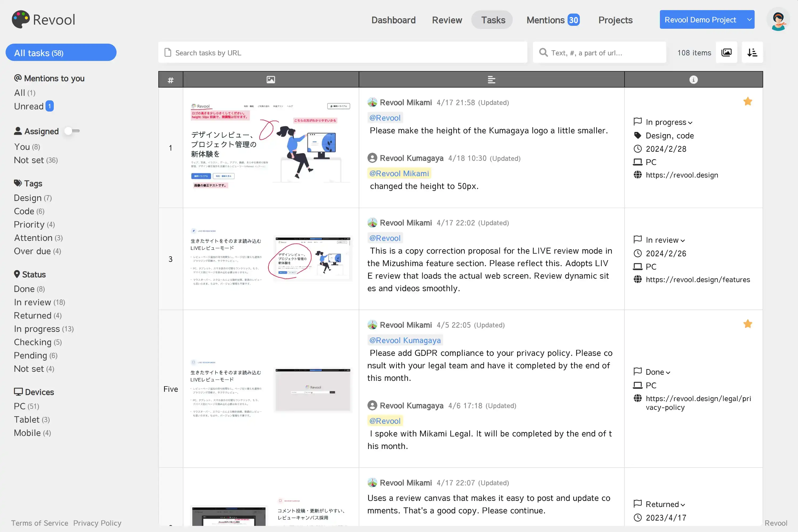Image resolution: width=798 pixels, height=532 pixels.
Task: Filter mentions by All (1)
Action: 24,93
